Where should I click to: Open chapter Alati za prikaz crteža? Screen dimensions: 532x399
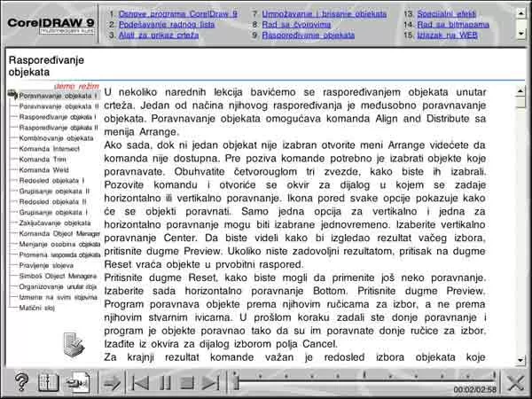(x=159, y=35)
